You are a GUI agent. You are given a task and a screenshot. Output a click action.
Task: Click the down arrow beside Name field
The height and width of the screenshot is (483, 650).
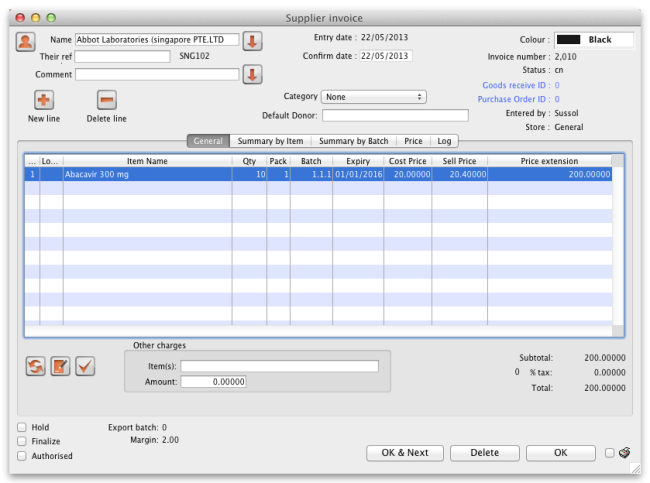tap(252, 41)
